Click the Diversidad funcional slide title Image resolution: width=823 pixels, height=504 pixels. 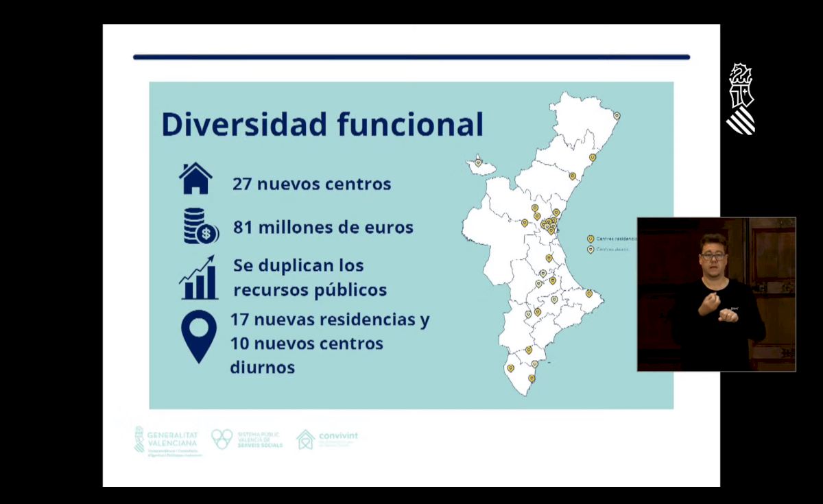coord(322,124)
